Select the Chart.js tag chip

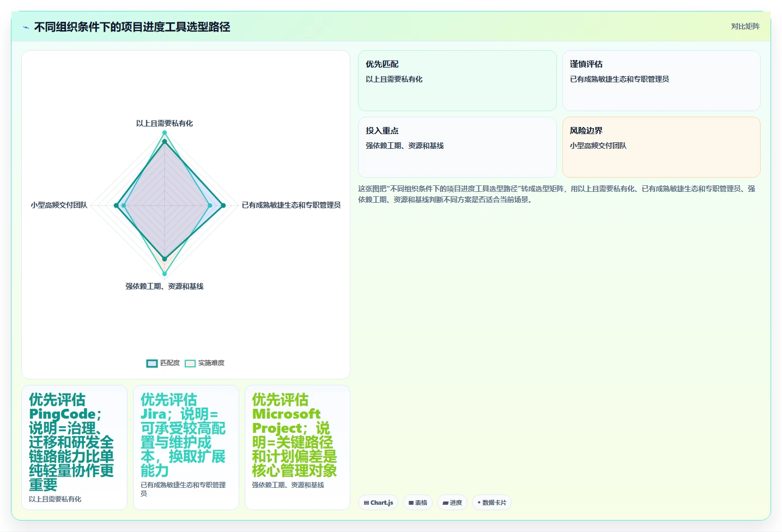[378, 503]
